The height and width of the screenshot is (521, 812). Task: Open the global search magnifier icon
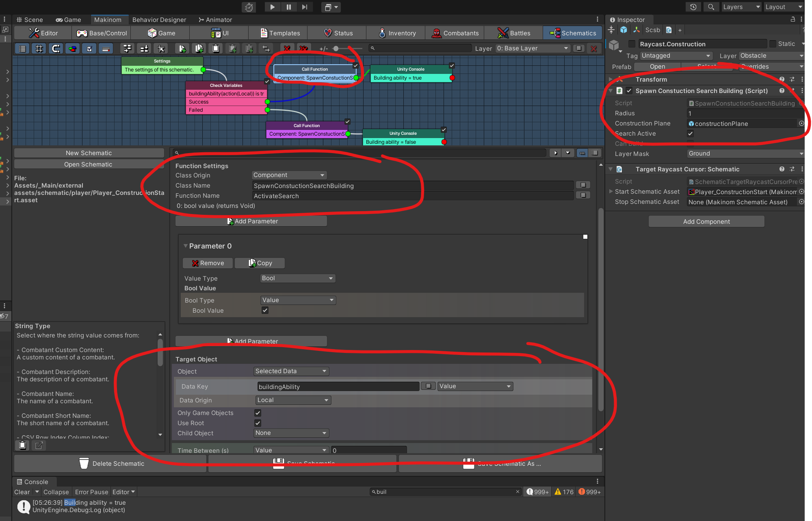pyautogui.click(x=711, y=7)
